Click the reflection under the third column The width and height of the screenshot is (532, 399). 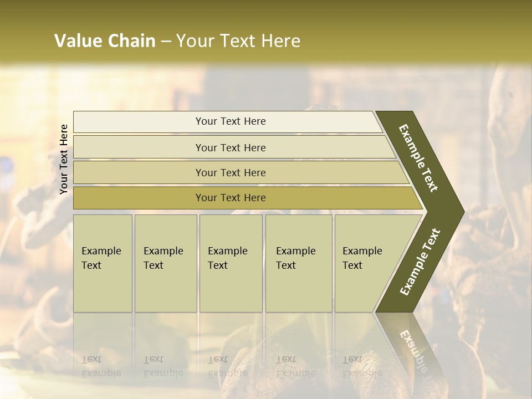point(231,346)
